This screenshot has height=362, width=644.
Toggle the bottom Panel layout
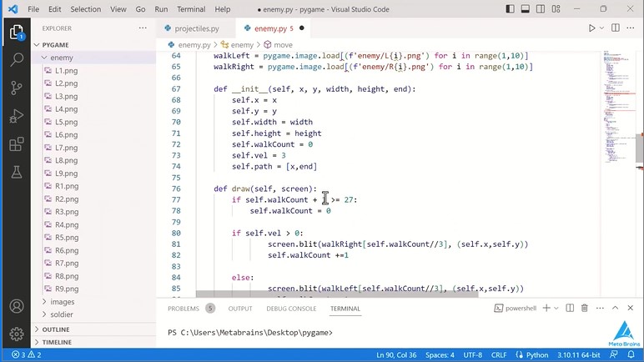coord(525,9)
